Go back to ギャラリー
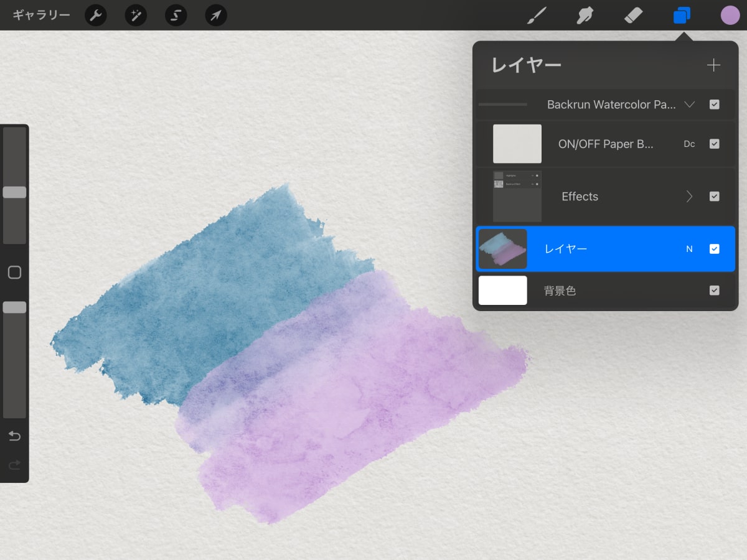Viewport: 747px width, 560px height. pos(41,15)
